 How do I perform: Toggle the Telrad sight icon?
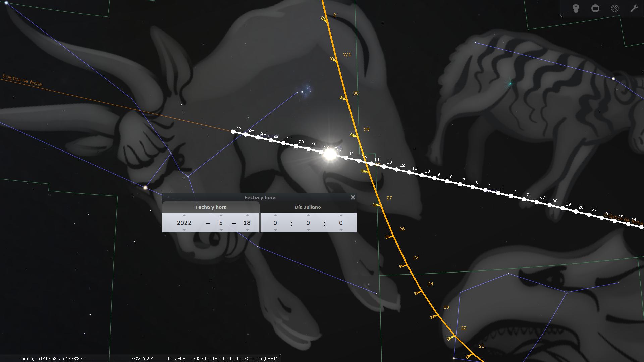614,8
